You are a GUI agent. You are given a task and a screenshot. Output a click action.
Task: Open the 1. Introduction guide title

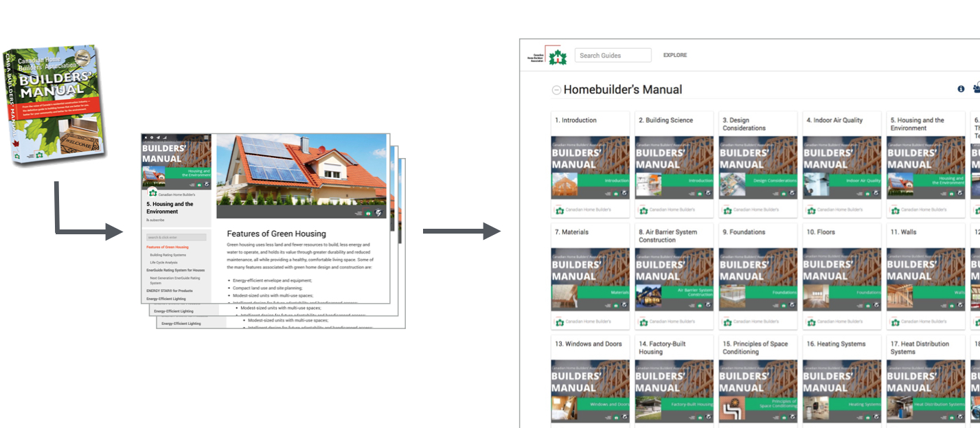[x=576, y=120]
